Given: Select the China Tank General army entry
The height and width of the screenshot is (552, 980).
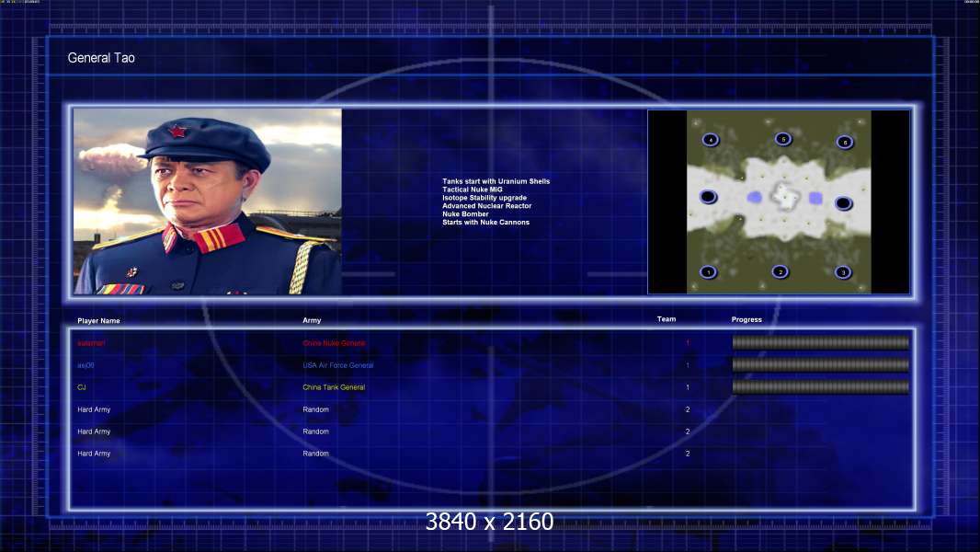Looking at the screenshot, I should [334, 387].
